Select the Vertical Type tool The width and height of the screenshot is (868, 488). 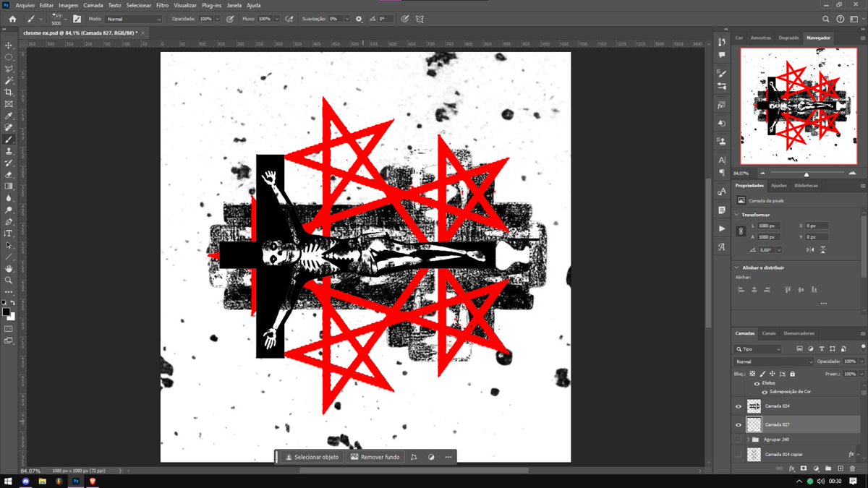pos(9,233)
